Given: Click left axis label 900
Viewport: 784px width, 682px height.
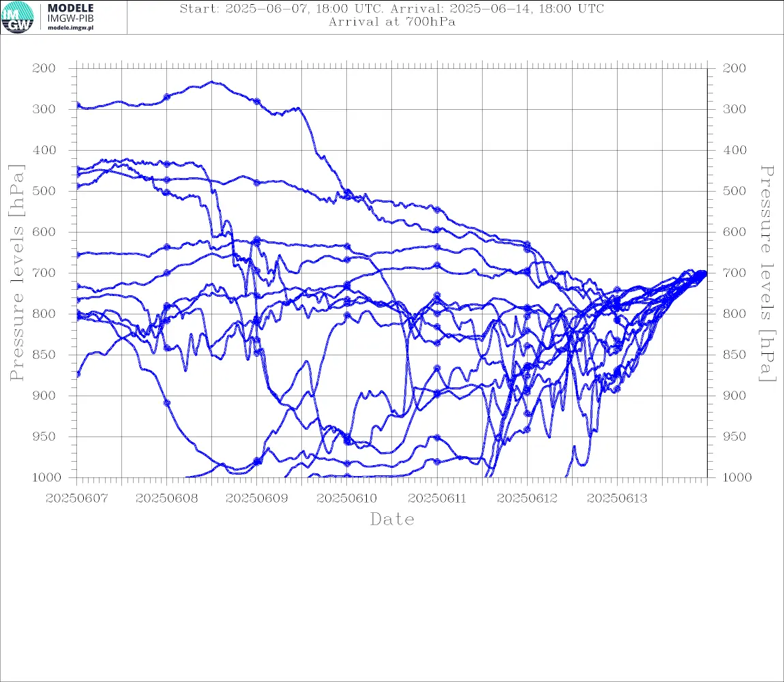Looking at the screenshot, I should click(44, 396).
